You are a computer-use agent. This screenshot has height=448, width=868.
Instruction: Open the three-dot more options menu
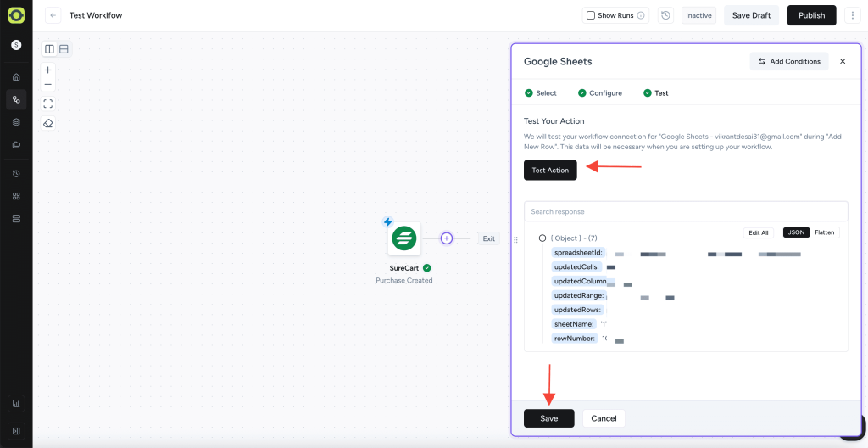[852, 15]
